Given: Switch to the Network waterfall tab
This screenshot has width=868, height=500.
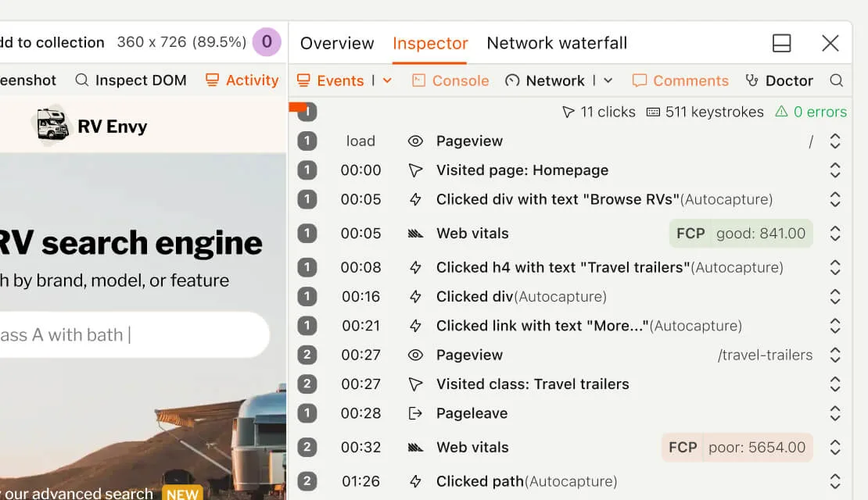Looking at the screenshot, I should [556, 43].
